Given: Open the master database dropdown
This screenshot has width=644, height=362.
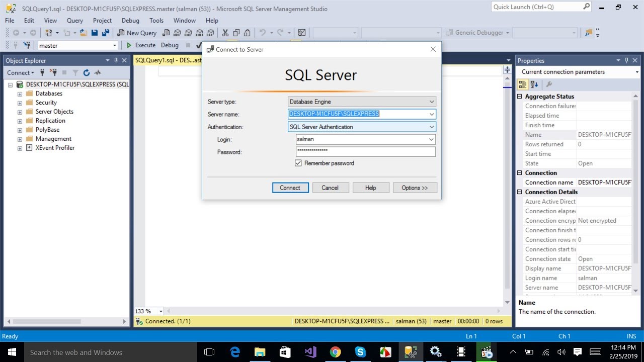Looking at the screenshot, I should (115, 45).
